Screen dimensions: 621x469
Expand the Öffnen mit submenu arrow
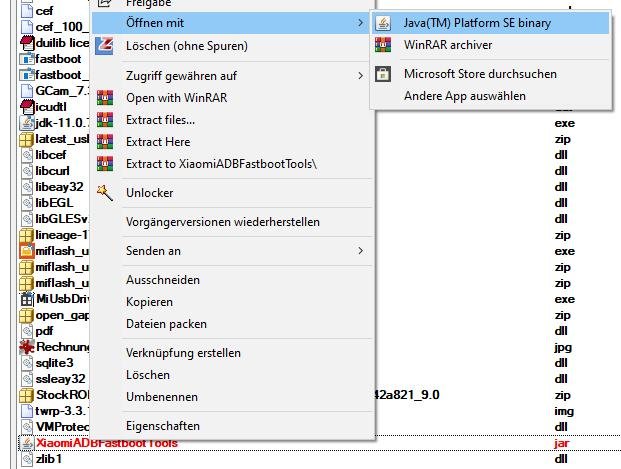pyautogui.click(x=360, y=23)
